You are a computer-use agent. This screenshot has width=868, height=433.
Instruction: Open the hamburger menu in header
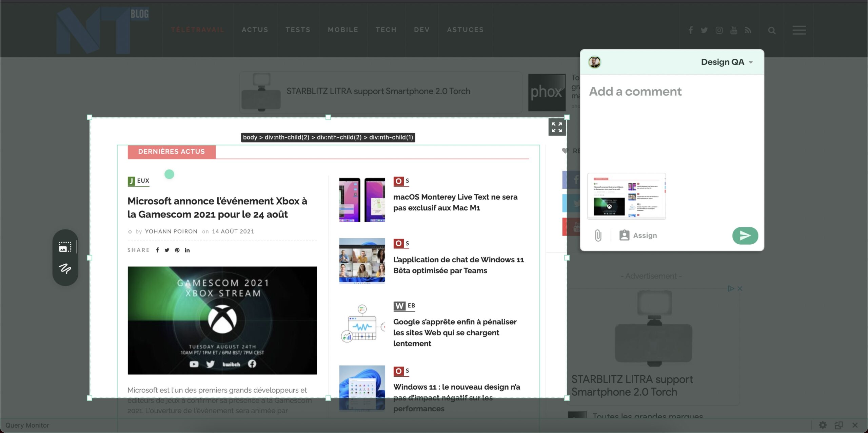coord(799,30)
